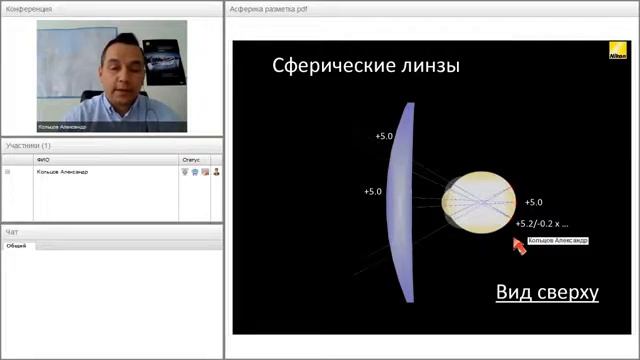Screen dimensions: 640x360
Task: Select participant name Кольцов Александр in the list
Action: click(62, 172)
